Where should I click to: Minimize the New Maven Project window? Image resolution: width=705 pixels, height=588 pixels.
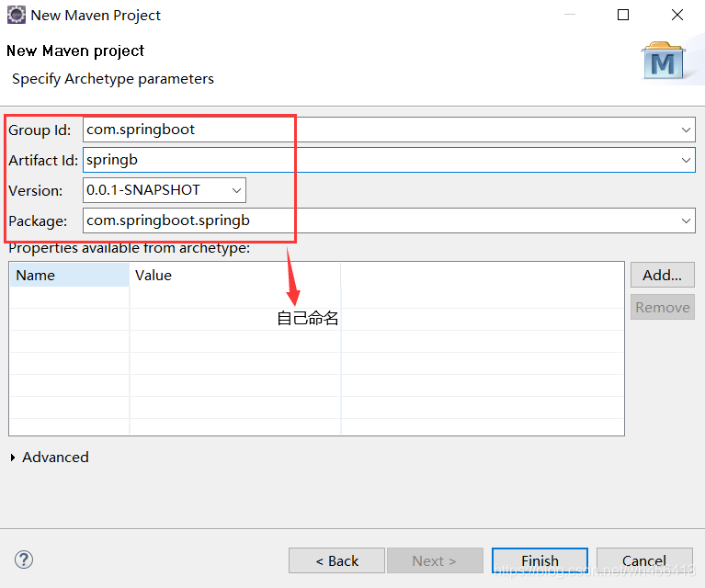click(570, 15)
